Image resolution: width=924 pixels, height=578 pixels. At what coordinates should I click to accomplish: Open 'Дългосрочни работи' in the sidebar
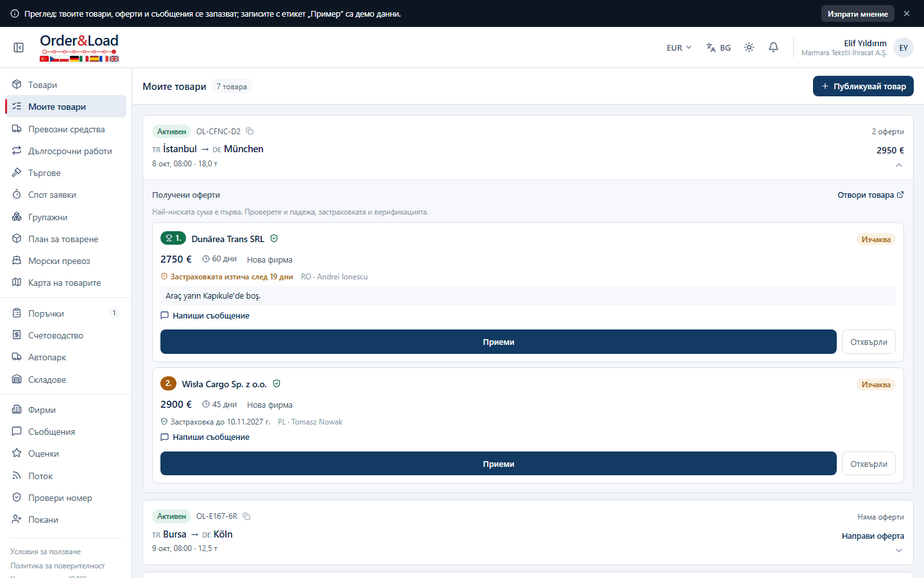pyautogui.click(x=65, y=151)
